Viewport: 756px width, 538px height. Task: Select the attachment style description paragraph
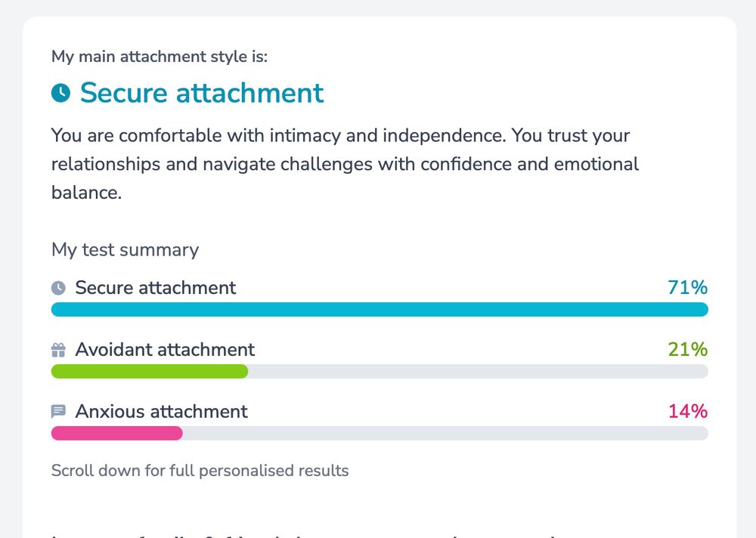340,163
